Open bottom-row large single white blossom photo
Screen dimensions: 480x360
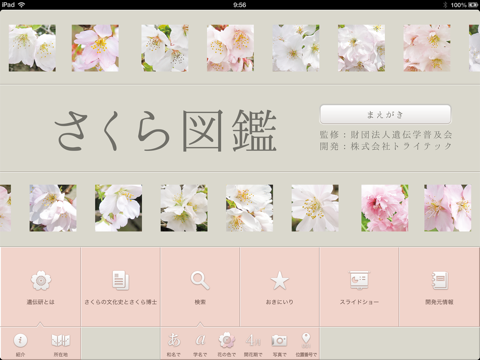(x=315, y=208)
